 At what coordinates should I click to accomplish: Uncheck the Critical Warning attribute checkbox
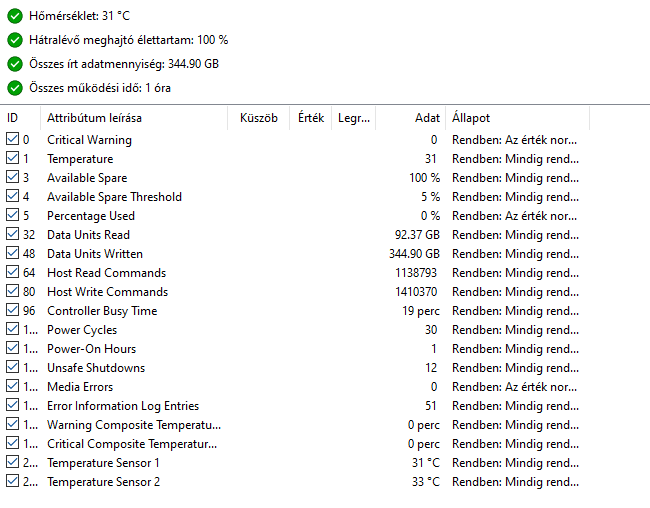click(x=12, y=140)
